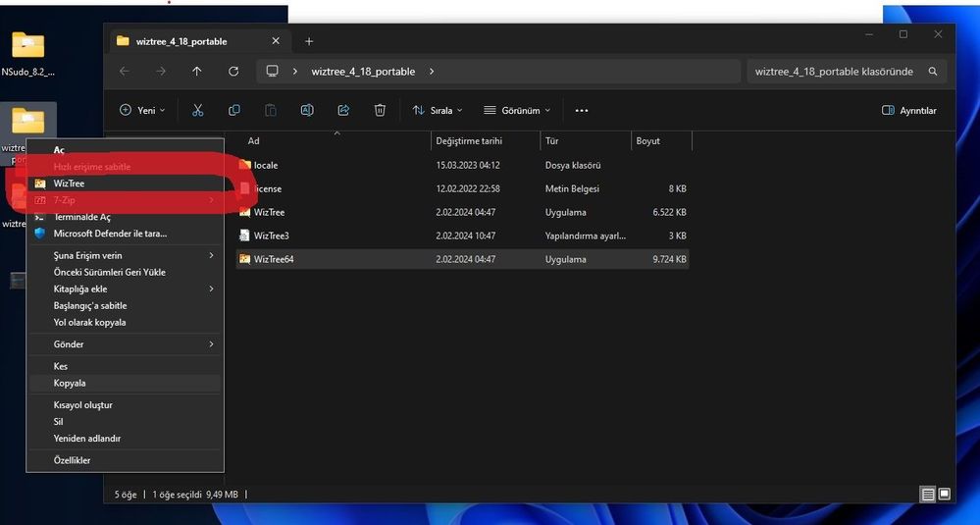Viewport: 980px width, 525px height.
Task: Refresh the folder view
Action: tap(233, 72)
